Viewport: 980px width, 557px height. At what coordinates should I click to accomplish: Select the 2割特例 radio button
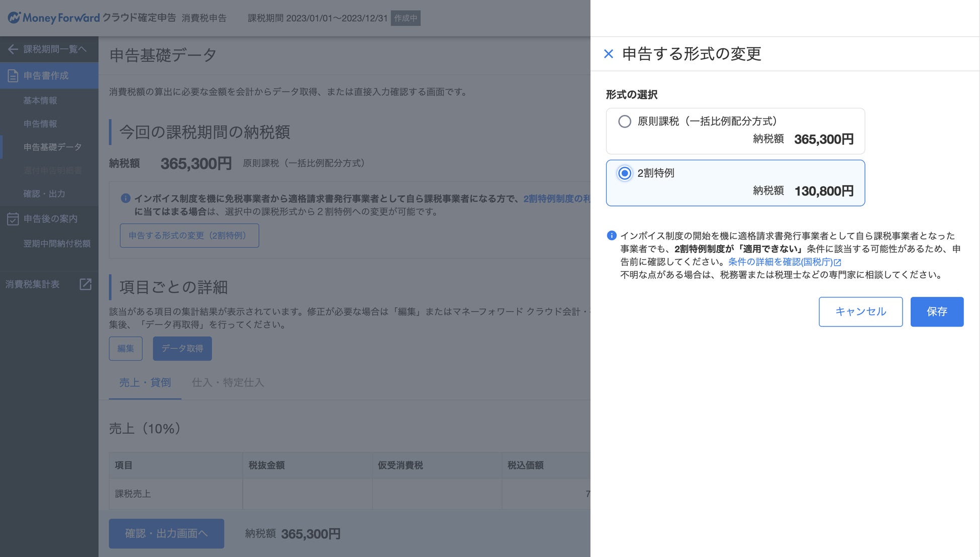tap(625, 173)
